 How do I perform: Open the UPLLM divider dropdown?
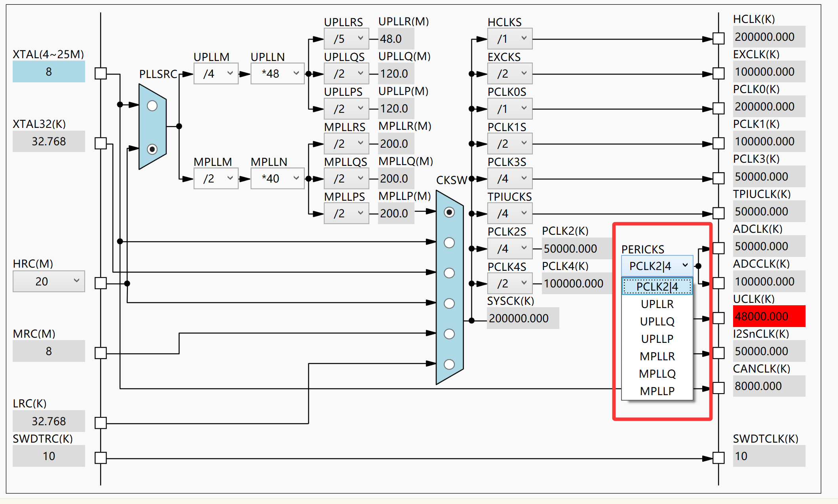coord(216,74)
